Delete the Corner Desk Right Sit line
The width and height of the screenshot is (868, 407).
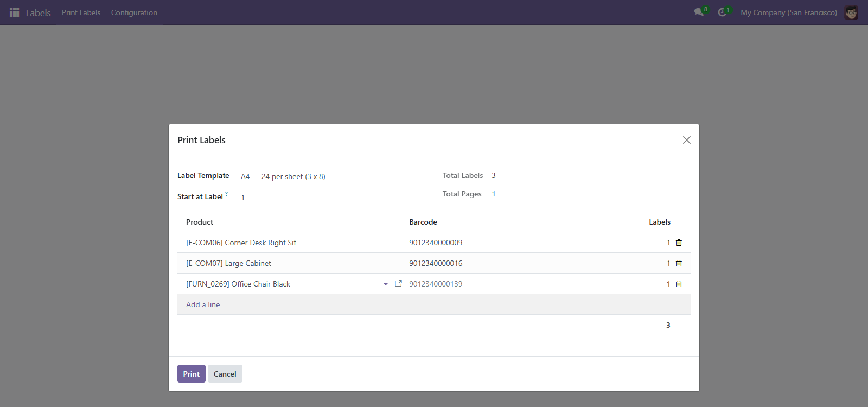click(x=679, y=243)
